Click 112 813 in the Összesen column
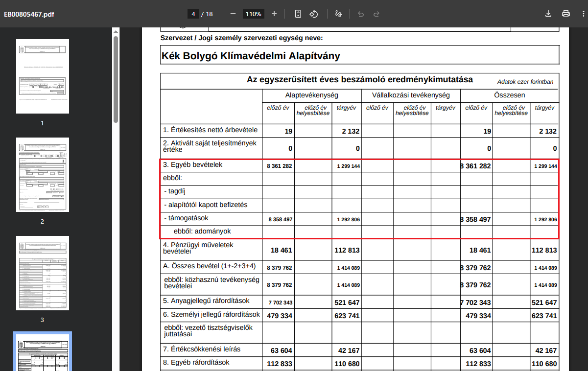 click(544, 250)
